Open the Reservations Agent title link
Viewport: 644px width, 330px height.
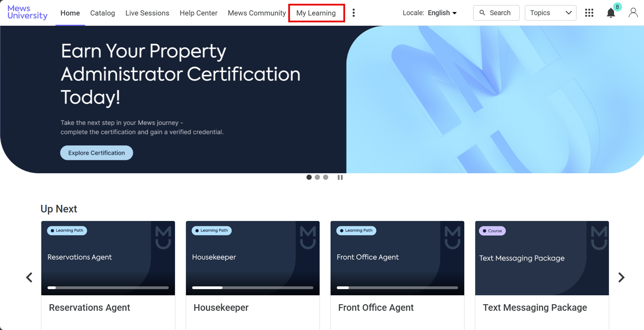click(89, 308)
